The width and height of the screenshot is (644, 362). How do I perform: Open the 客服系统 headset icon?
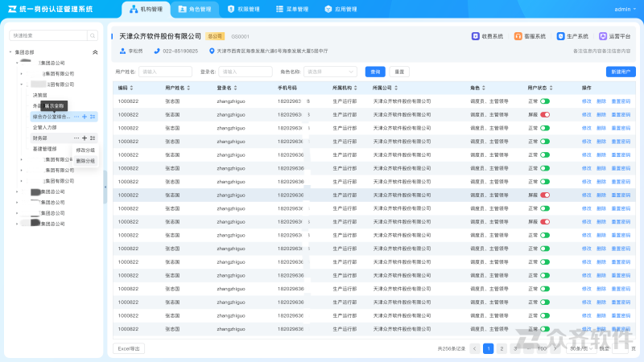[x=518, y=36]
